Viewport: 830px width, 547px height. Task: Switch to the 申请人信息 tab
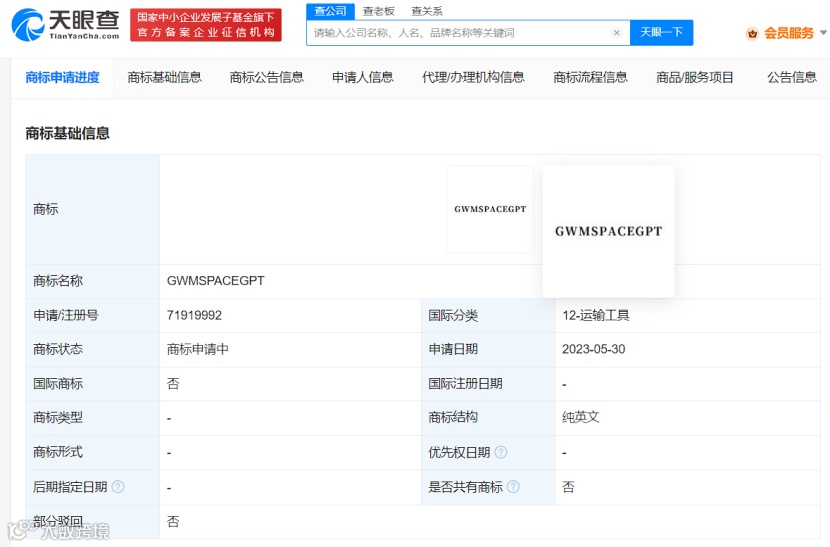click(363, 78)
